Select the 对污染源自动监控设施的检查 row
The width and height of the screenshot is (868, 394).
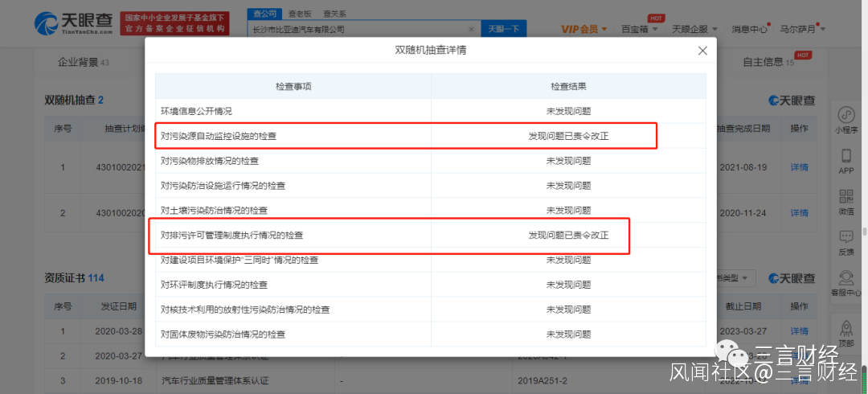[x=431, y=136]
